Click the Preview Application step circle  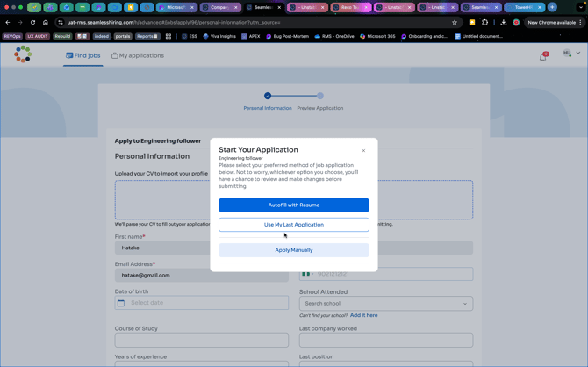tap(320, 96)
